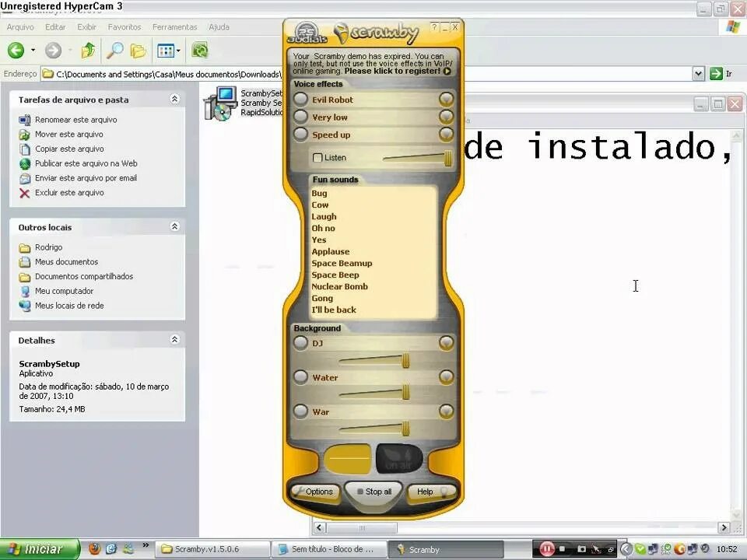Viewport: 747px width, 560px height.
Task: Toggle the dark on air button
Action: point(398,459)
